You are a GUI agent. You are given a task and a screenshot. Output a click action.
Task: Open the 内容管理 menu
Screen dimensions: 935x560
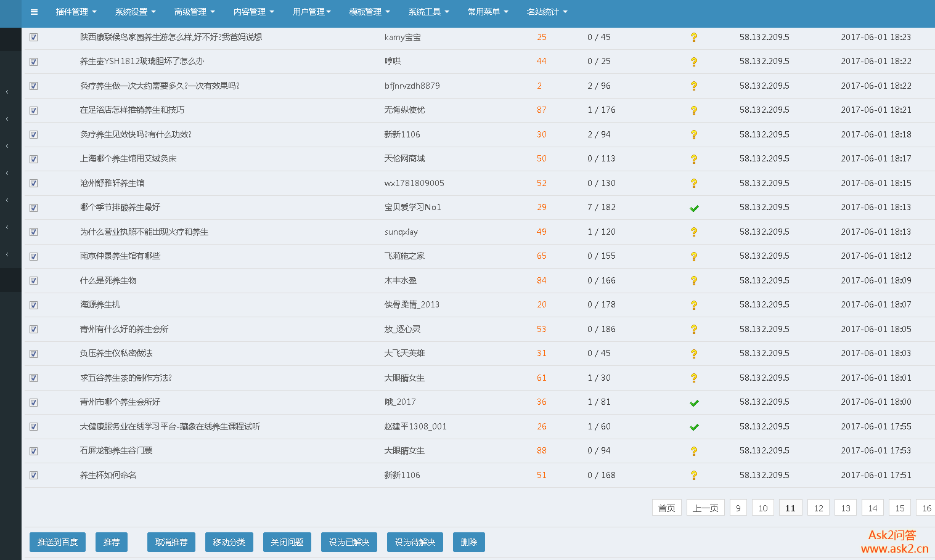pyautogui.click(x=253, y=12)
